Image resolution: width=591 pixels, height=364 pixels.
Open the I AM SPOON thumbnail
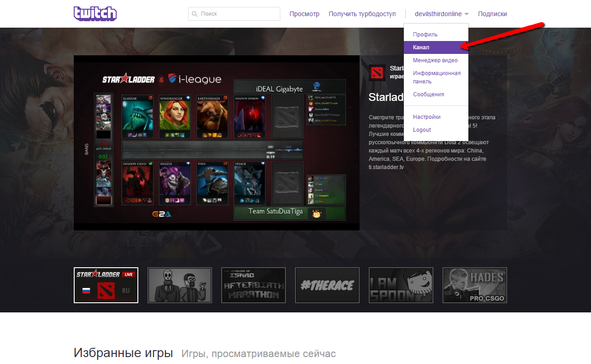point(401,285)
